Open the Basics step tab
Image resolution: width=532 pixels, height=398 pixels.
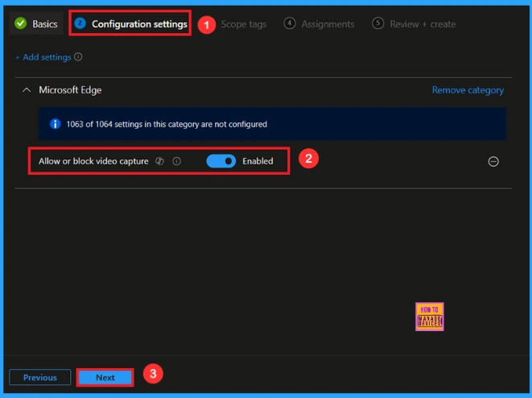coord(36,23)
